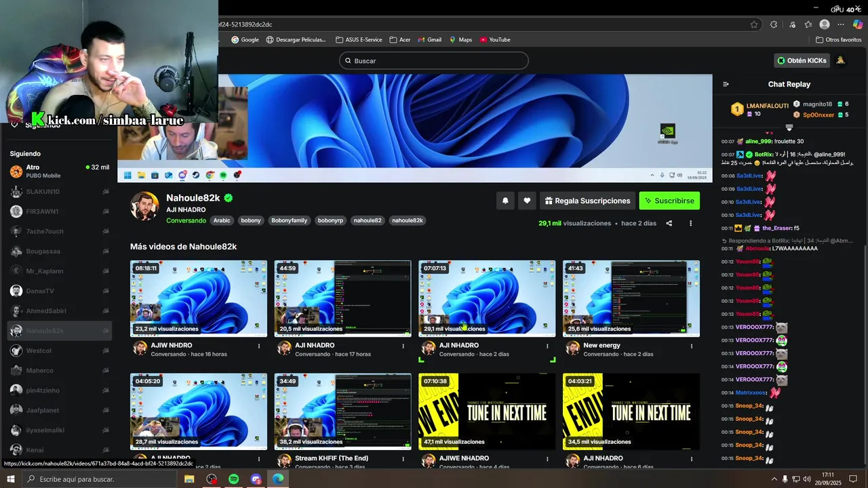Click the Kick Buscar search field
This screenshot has height=488, width=868.
coord(433,60)
